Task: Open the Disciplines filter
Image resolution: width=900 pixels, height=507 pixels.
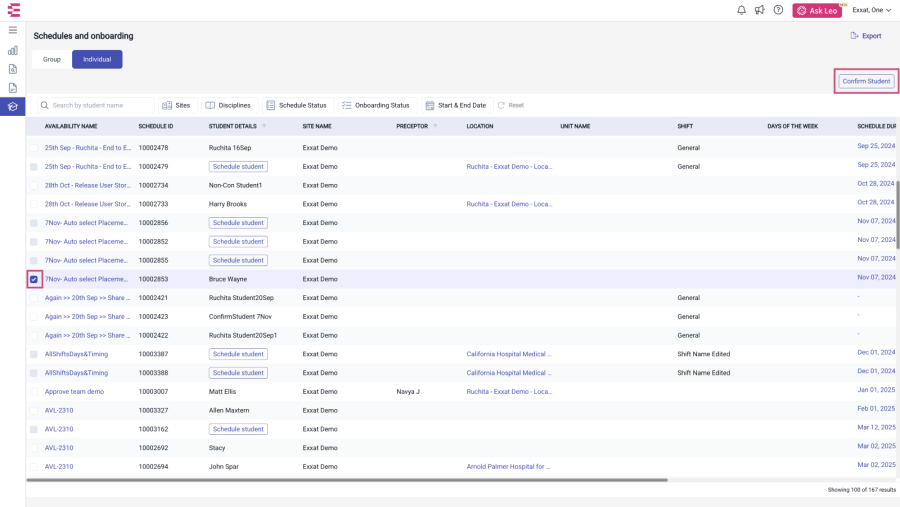Action: coord(228,105)
